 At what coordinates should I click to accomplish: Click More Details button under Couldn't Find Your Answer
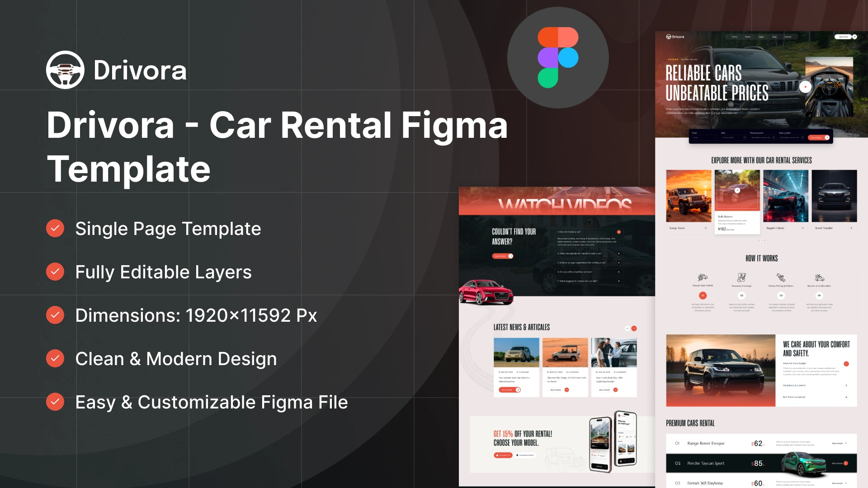click(x=503, y=256)
